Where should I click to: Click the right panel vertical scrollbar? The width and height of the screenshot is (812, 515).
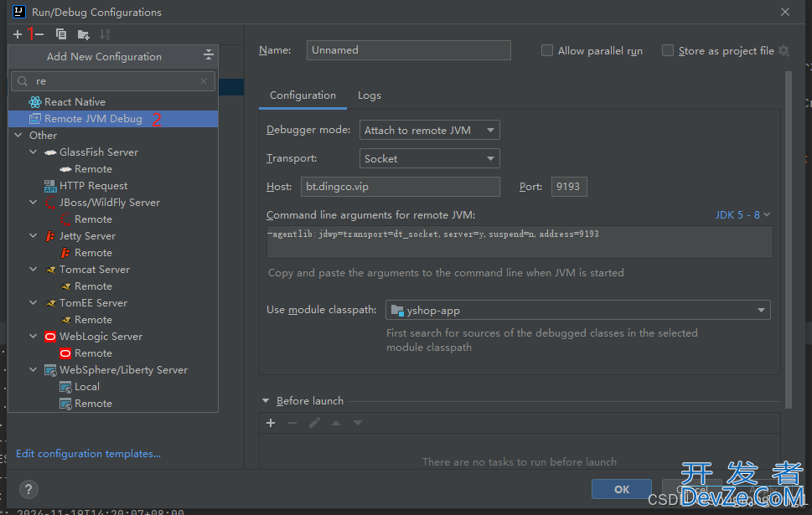(789, 239)
